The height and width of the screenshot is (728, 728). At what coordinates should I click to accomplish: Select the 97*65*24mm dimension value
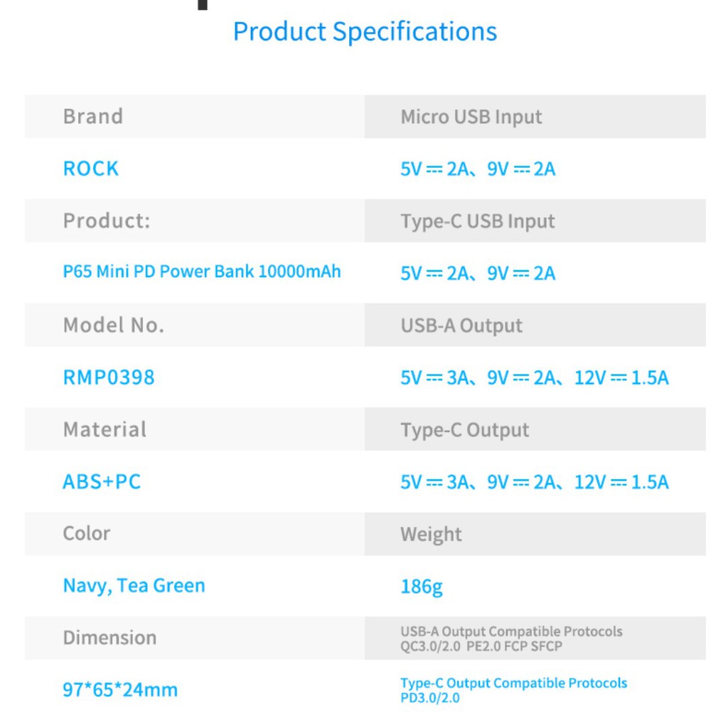point(120,690)
